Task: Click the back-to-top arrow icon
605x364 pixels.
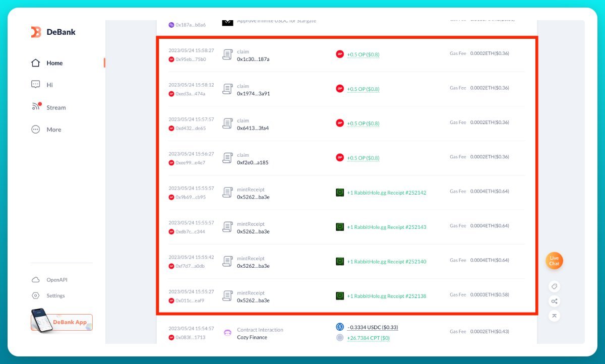Action: tap(554, 316)
